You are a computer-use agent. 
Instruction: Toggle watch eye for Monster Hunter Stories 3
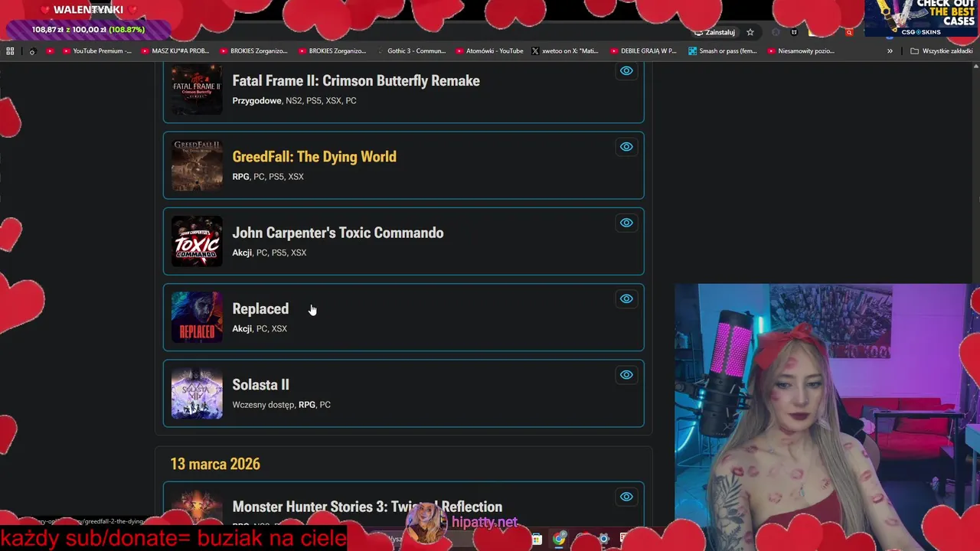pos(626,497)
